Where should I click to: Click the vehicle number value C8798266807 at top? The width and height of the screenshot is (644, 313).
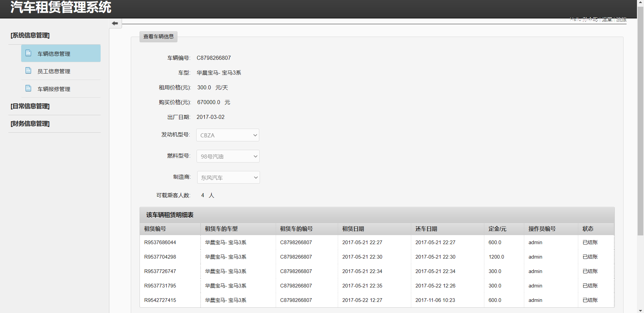point(214,58)
